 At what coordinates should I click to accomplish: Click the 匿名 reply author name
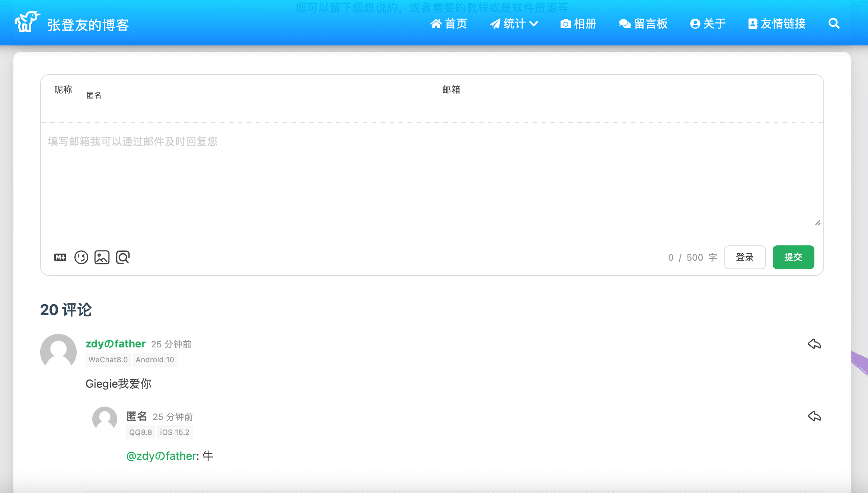137,416
